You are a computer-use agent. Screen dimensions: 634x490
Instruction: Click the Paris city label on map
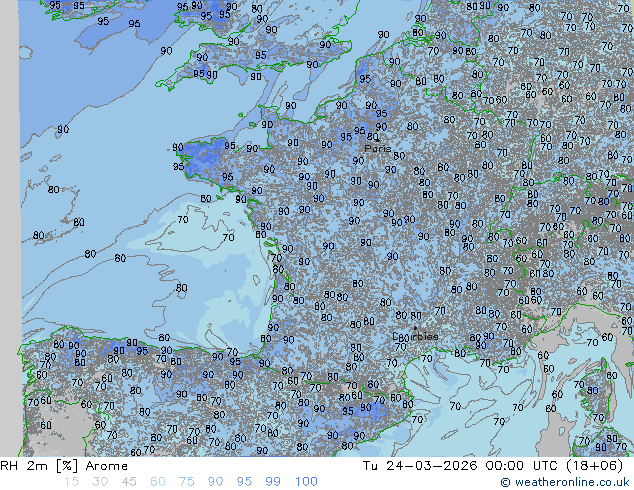pyautogui.click(x=378, y=148)
